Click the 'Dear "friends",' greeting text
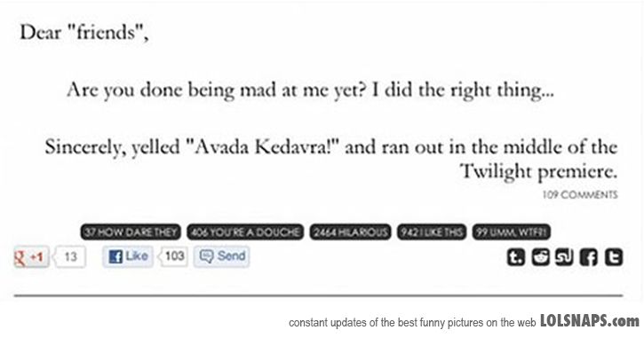 point(84,33)
